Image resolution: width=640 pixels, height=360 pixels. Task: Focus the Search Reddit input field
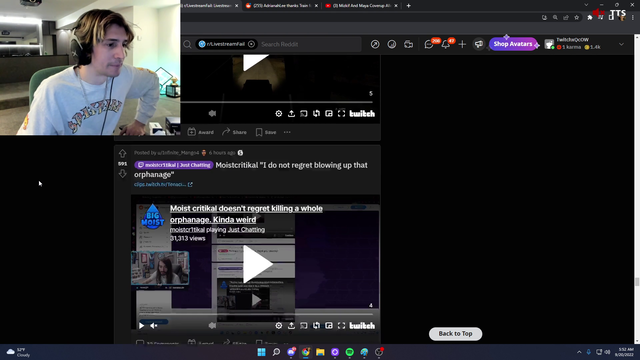pyautogui.click(x=309, y=44)
